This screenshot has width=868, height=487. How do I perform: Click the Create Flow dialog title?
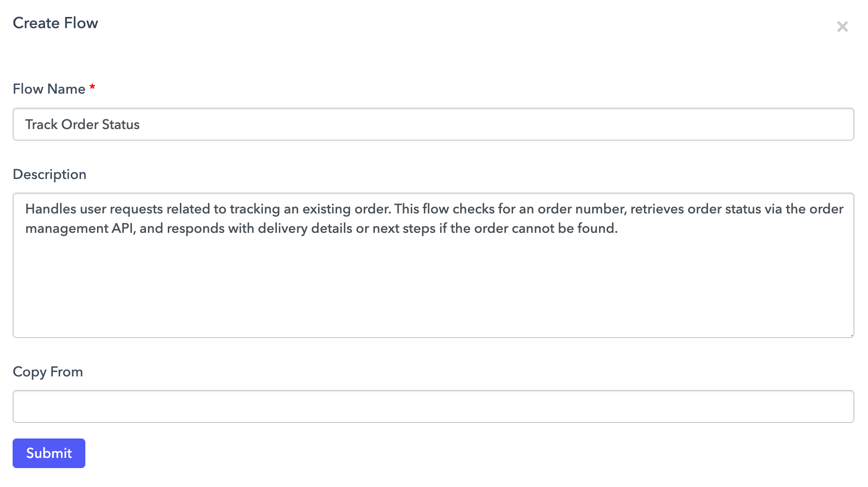55,23
